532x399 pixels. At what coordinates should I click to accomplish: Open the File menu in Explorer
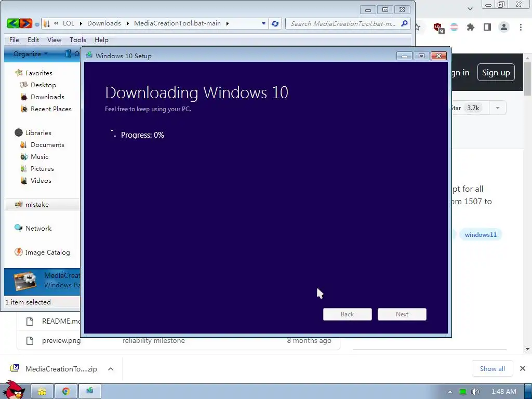pyautogui.click(x=14, y=39)
